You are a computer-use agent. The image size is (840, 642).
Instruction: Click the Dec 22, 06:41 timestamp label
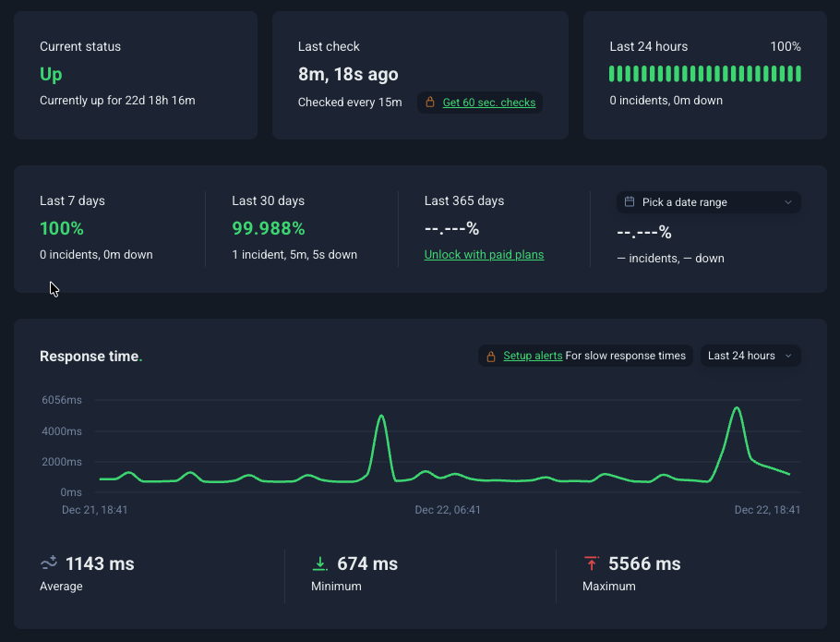[x=448, y=509]
